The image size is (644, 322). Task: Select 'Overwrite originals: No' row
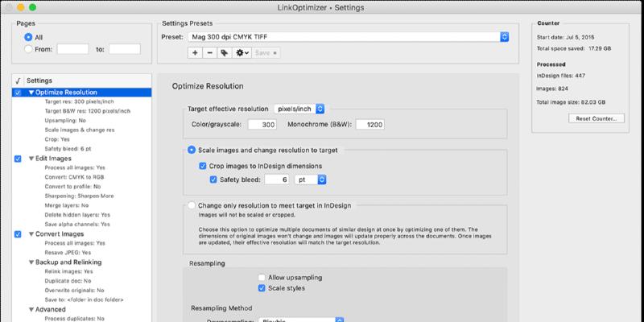coord(82,291)
